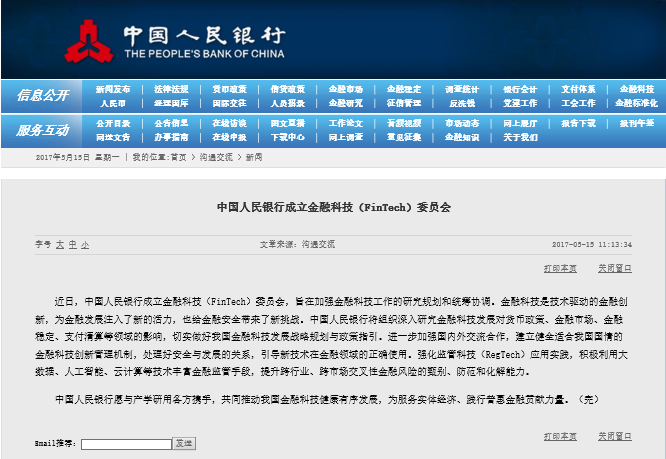Screen dimensions: 666x459
Task: Select 意见征集 menu item
Action: (x=404, y=138)
